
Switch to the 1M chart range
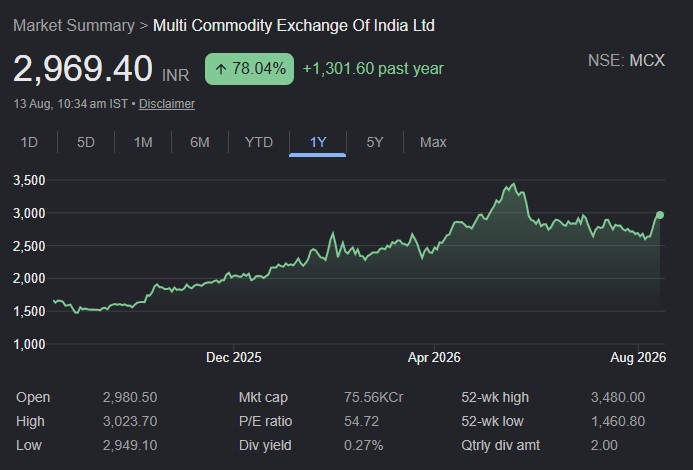pos(143,142)
